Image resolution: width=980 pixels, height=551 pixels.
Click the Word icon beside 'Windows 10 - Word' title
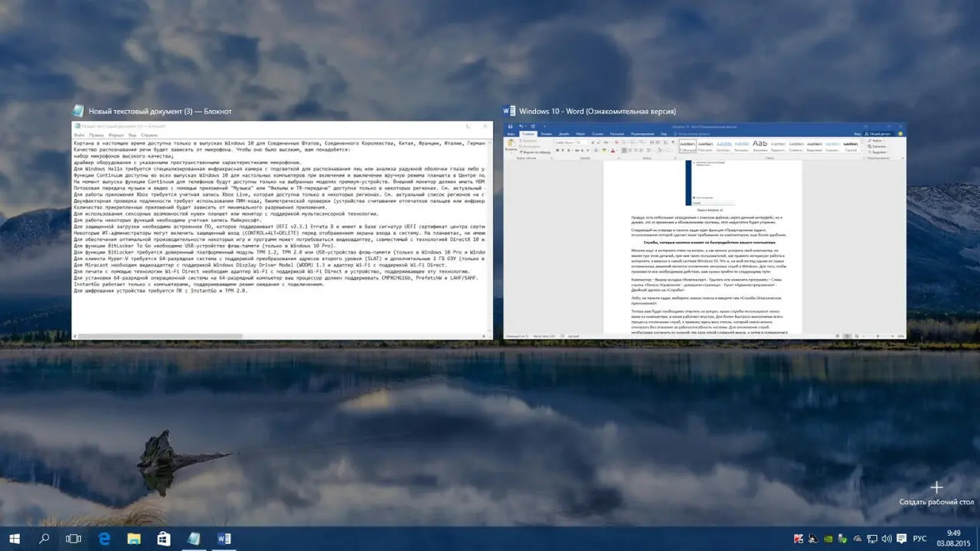pos(509,111)
